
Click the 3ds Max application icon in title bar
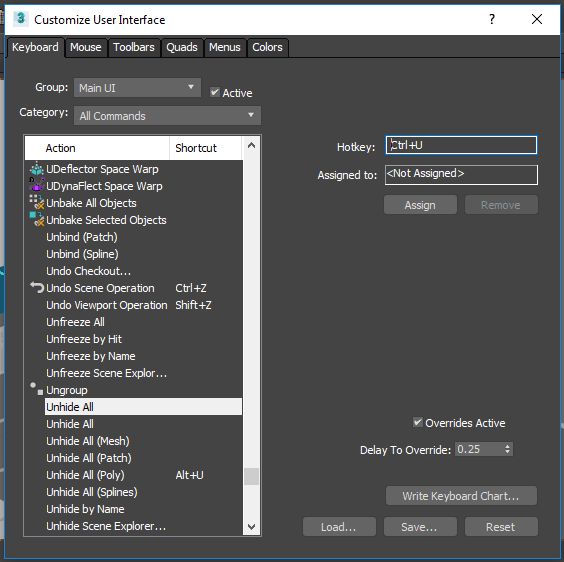[x=21, y=19]
